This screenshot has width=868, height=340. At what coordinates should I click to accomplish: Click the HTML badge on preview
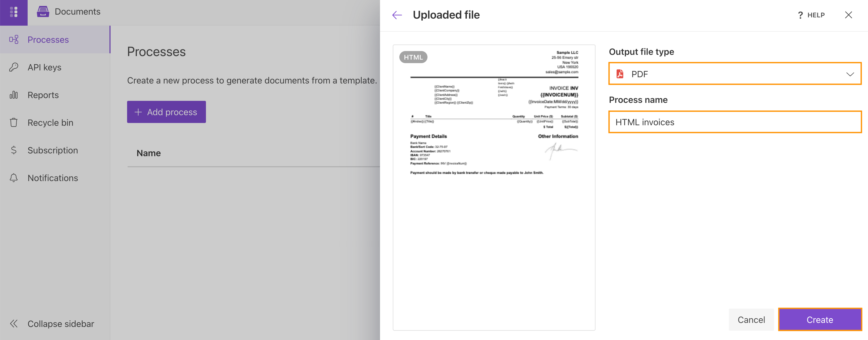point(413,57)
